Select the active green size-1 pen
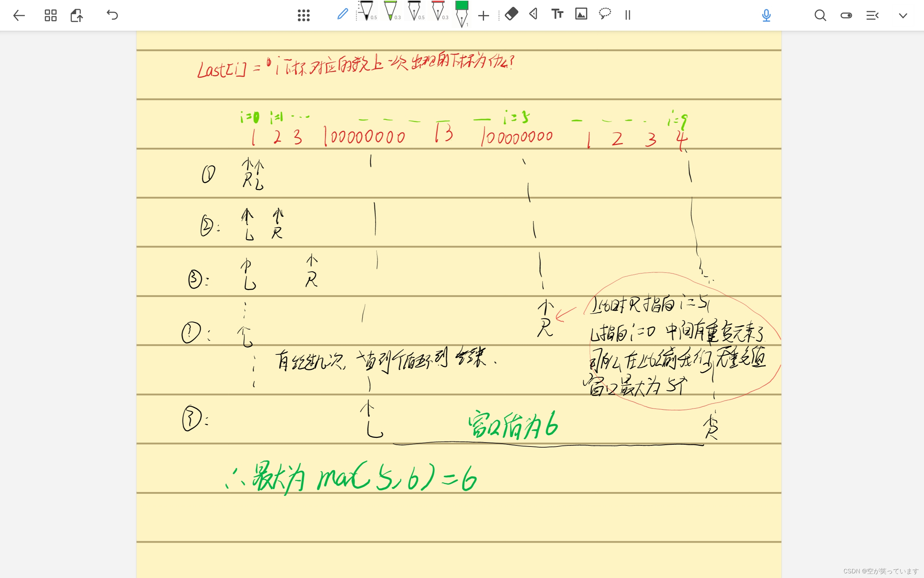Image resolution: width=924 pixels, height=578 pixels. pyautogui.click(x=462, y=14)
